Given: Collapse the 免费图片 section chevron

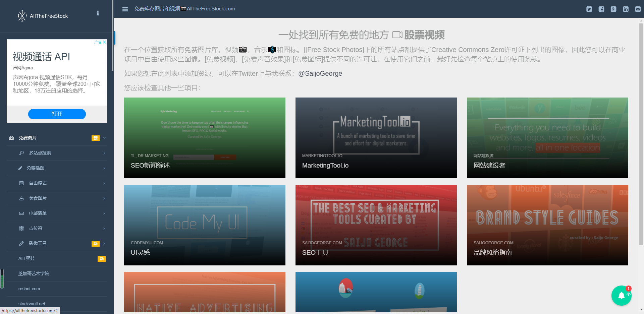Looking at the screenshot, I should click(104, 138).
